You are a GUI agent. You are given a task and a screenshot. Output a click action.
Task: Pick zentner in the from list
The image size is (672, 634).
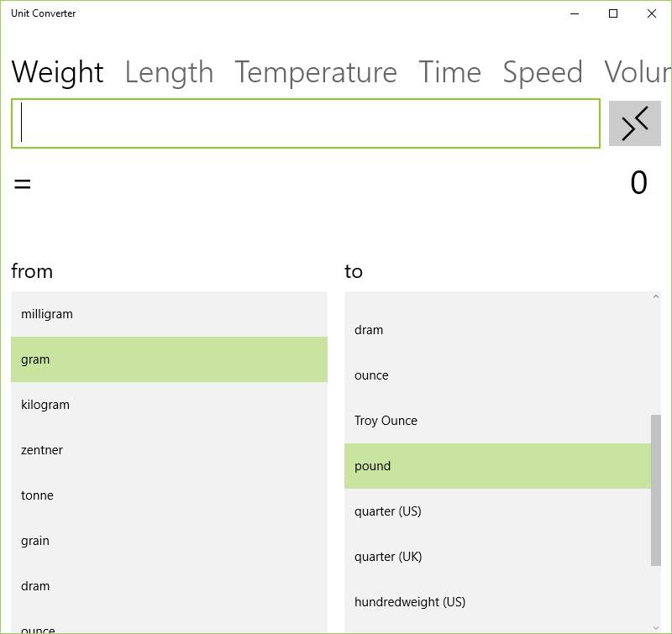point(169,450)
